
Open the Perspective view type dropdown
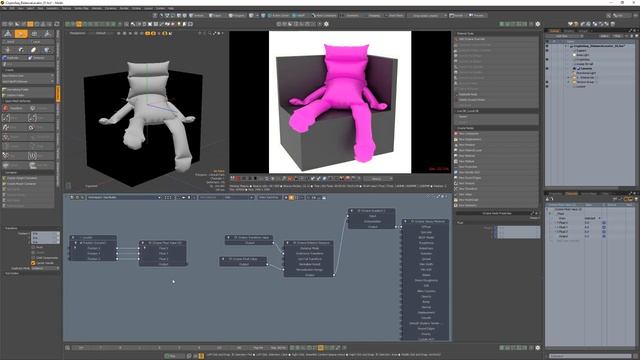(78, 33)
